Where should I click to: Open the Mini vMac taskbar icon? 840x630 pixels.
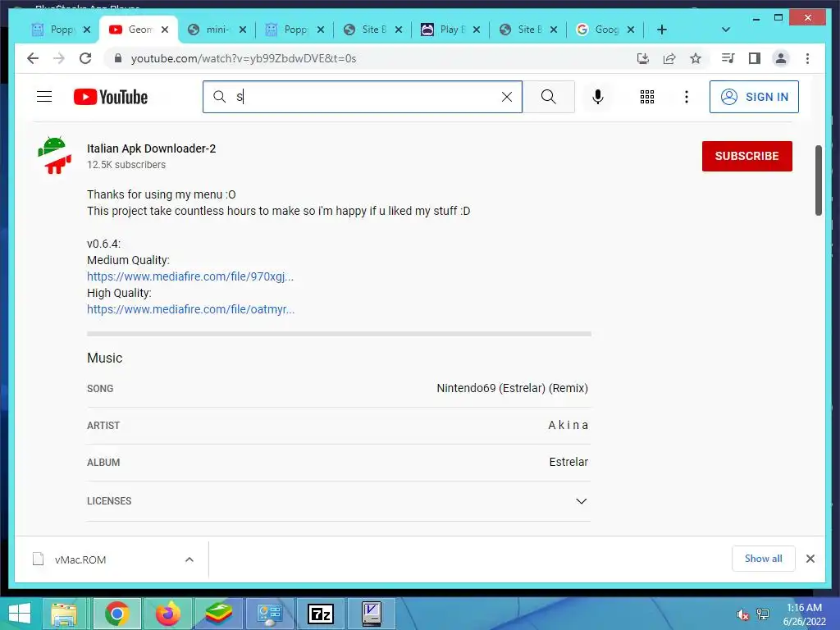click(372, 614)
